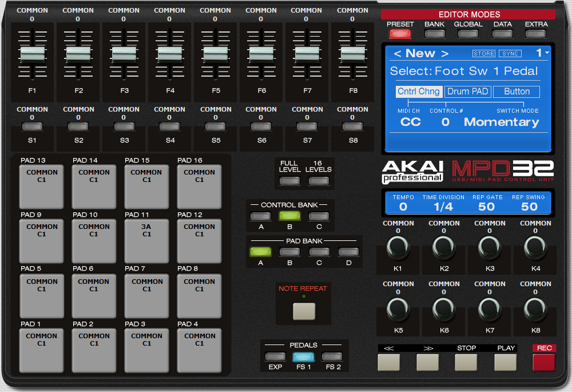Viewport: 572px width, 392px height.
Task: Enable the FULL LEVEL button
Action: 289,181
